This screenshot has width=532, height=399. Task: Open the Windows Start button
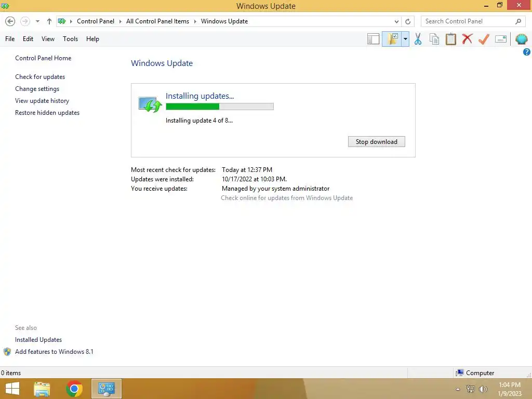[x=12, y=389]
